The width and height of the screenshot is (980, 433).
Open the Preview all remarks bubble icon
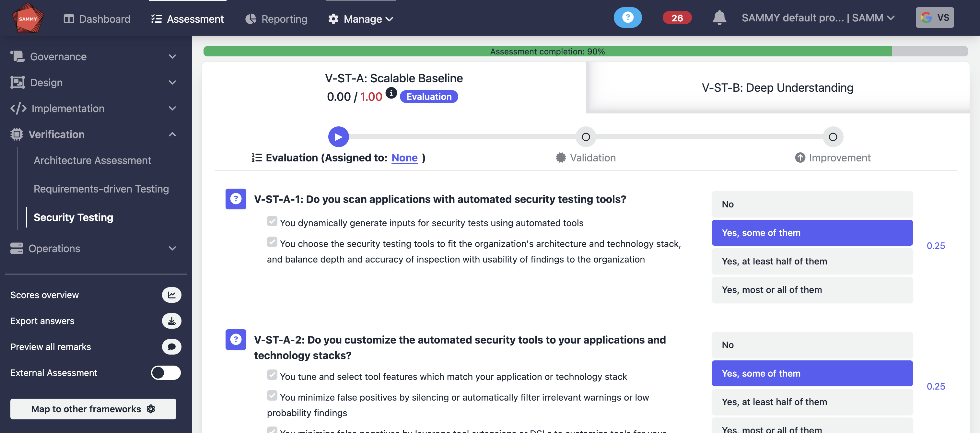click(x=171, y=347)
